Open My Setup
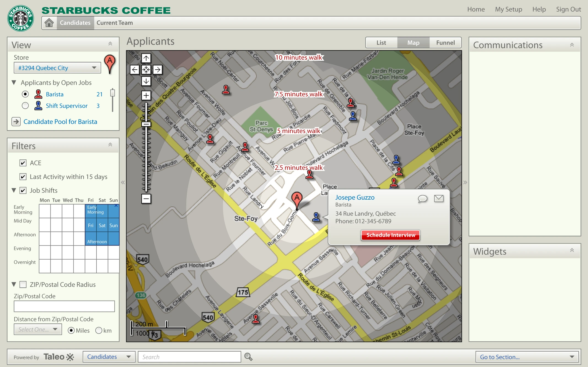The width and height of the screenshot is (588, 367). coord(508,9)
